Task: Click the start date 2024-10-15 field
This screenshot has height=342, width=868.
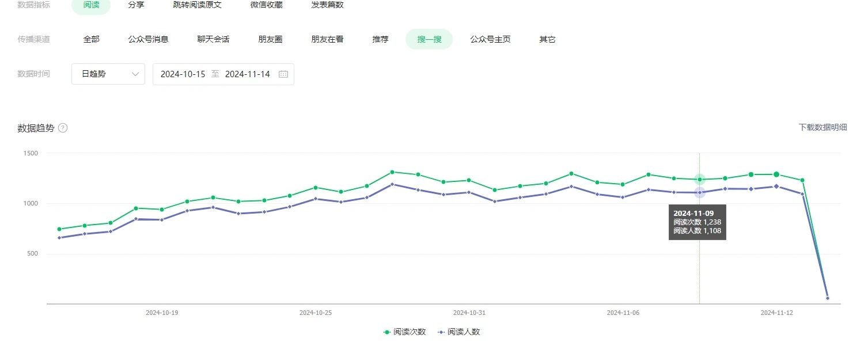Action: (183, 74)
